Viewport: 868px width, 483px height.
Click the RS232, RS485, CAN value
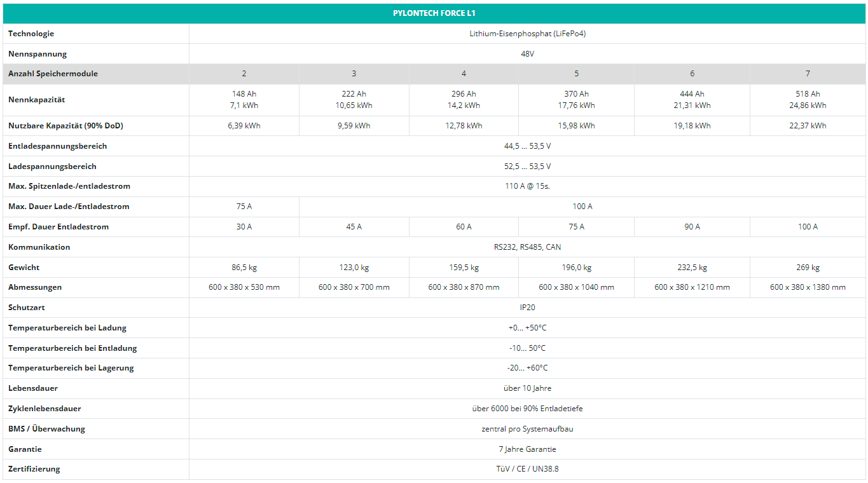coord(527,247)
